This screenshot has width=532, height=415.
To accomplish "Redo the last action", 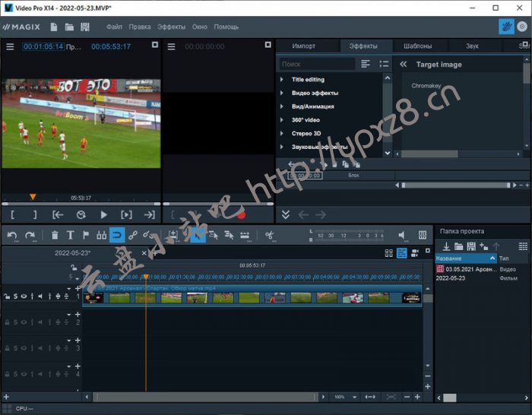I will tap(30, 235).
